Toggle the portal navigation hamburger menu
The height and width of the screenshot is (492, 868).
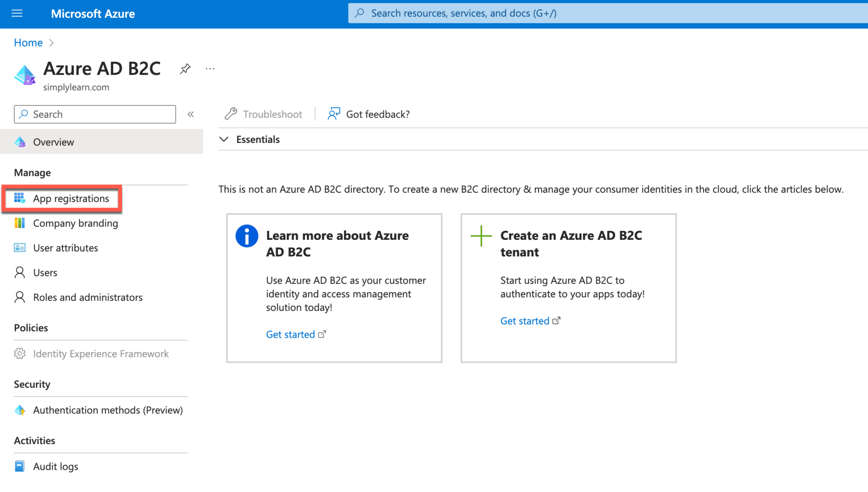click(17, 13)
